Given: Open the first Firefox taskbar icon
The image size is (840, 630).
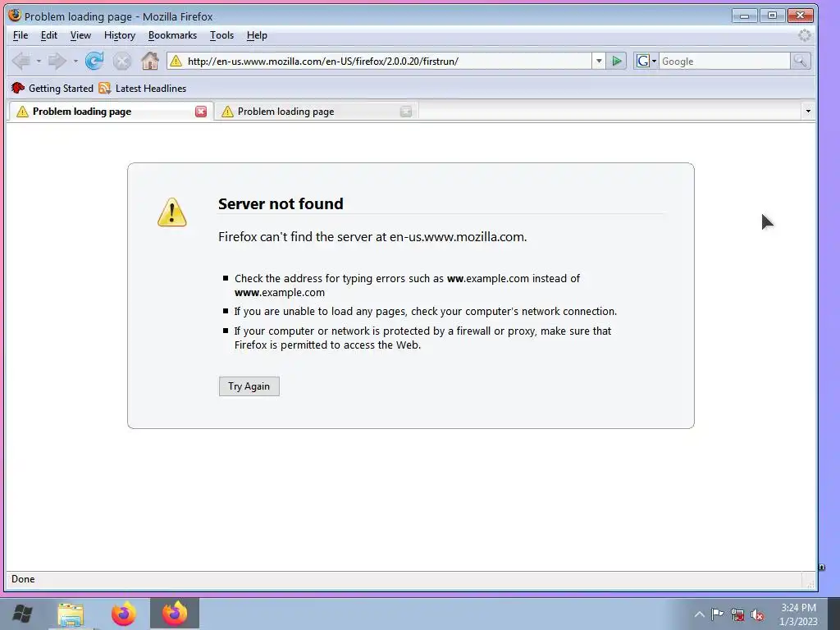Looking at the screenshot, I should coord(123,614).
